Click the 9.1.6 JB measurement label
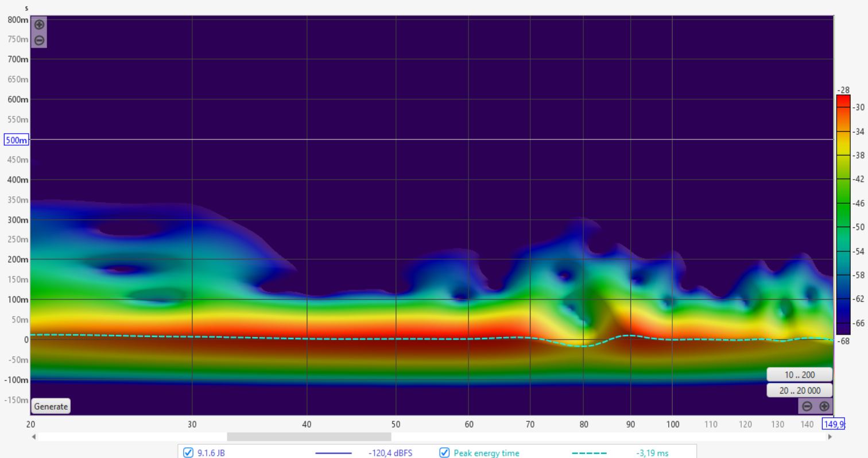Viewport: 868px width, 458px height. [x=211, y=453]
